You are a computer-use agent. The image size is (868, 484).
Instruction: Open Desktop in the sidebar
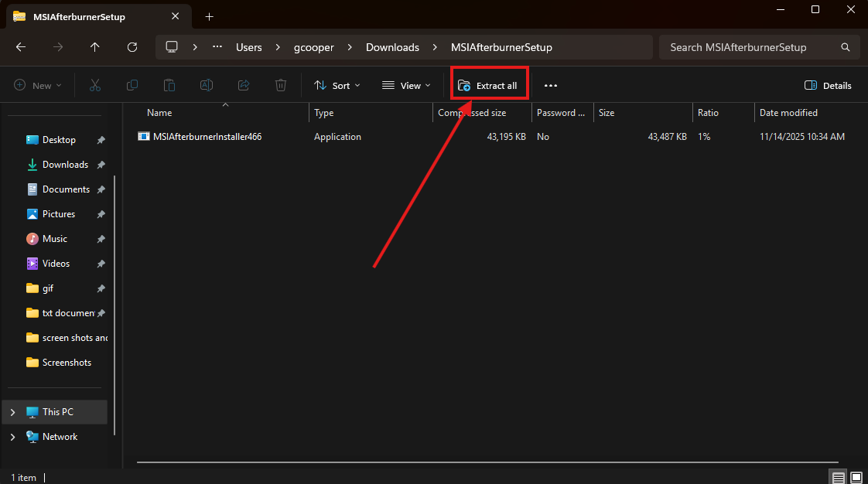(59, 140)
